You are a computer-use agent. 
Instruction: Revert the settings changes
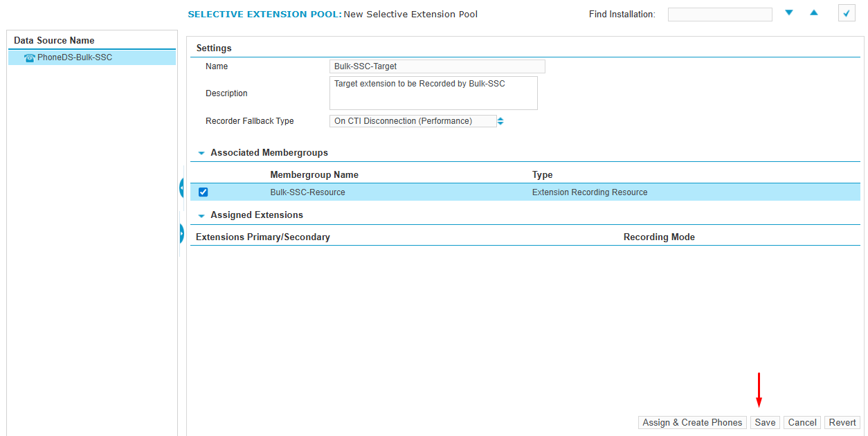842,422
